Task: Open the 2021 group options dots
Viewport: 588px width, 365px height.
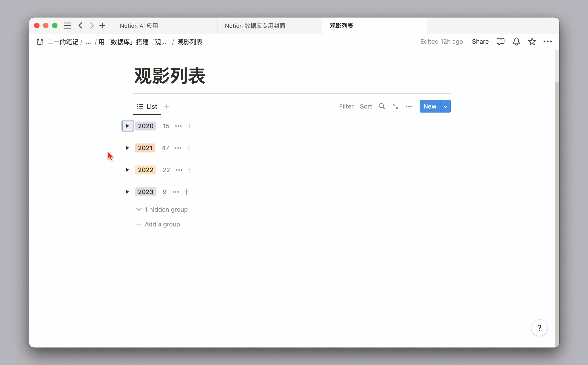Action: 178,148
